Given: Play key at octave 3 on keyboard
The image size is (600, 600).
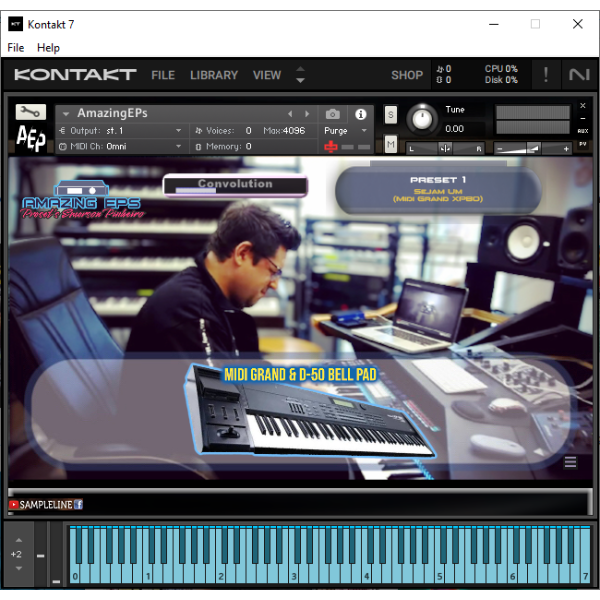Looking at the screenshot, I should point(294,576).
